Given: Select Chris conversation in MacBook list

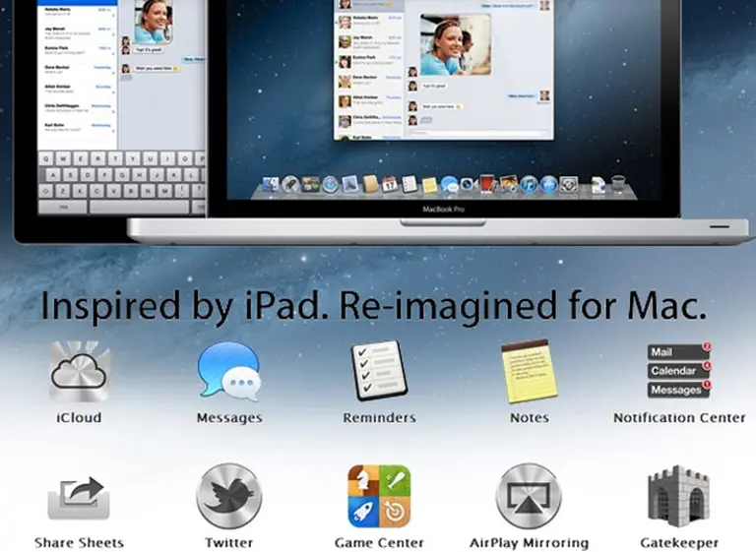Looking at the screenshot, I should (x=370, y=120).
